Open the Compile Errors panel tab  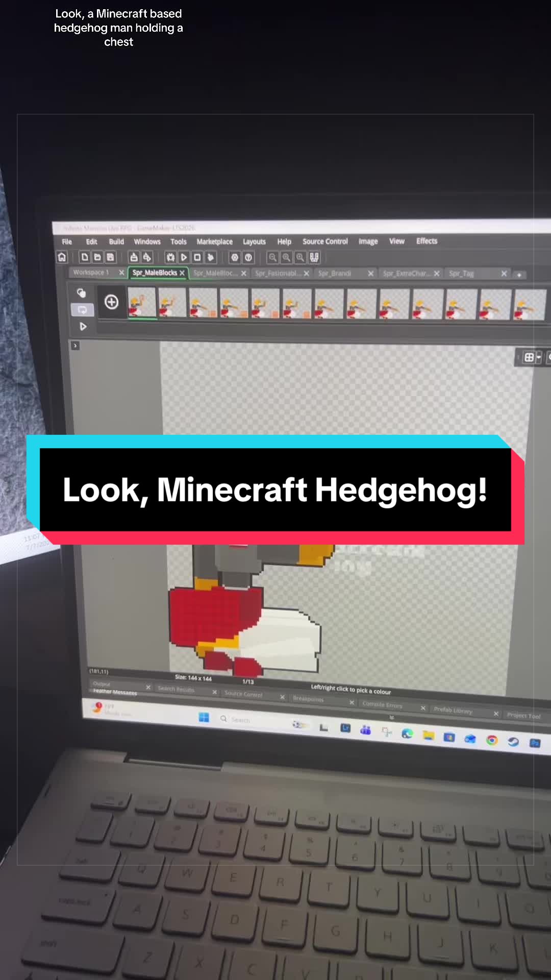tap(382, 705)
